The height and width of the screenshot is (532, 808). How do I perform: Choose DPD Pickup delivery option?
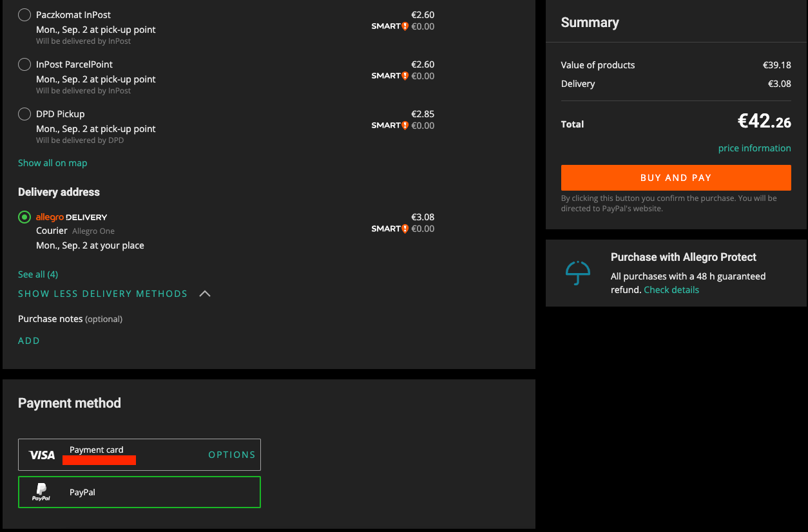[24, 114]
